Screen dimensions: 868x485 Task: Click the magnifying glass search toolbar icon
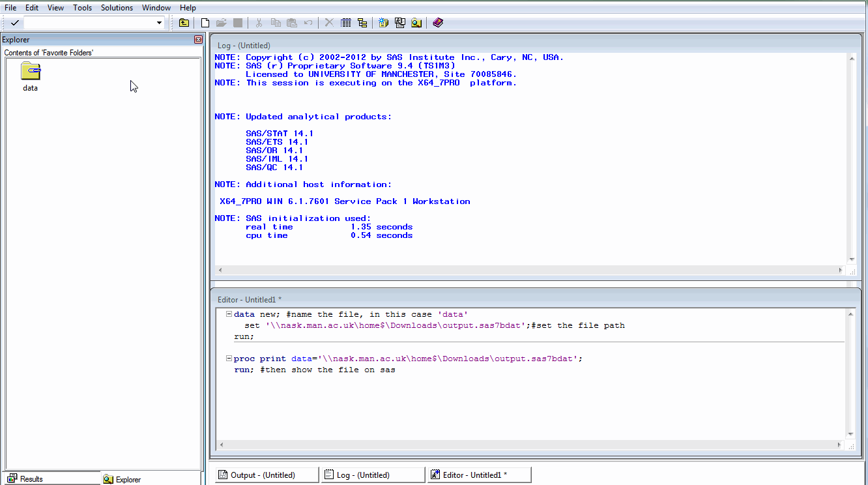pos(416,22)
